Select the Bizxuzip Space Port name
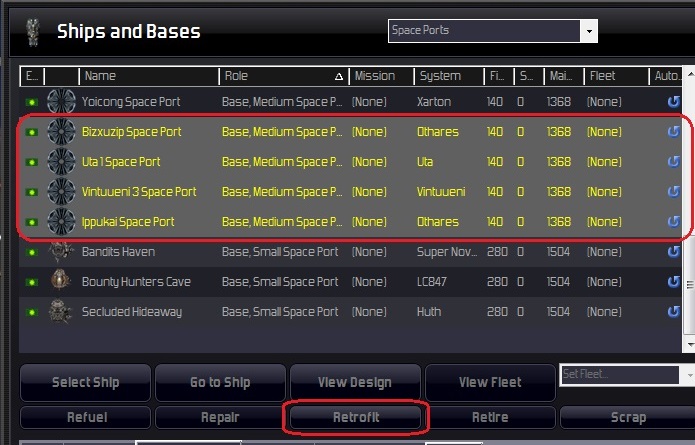This screenshot has width=695, height=445. click(x=132, y=132)
